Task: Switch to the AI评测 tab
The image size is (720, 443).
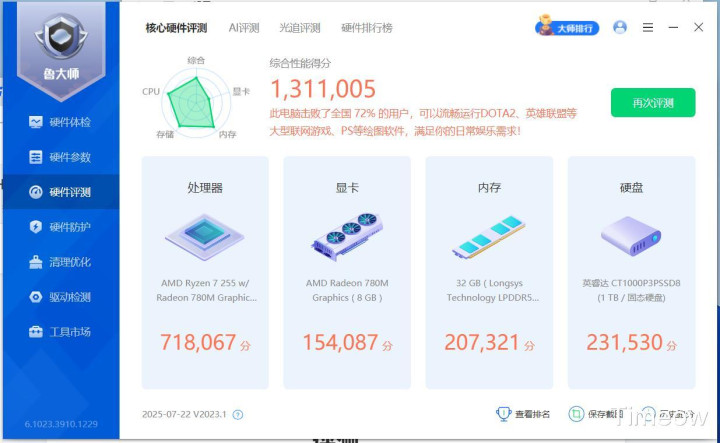Action: click(244, 28)
